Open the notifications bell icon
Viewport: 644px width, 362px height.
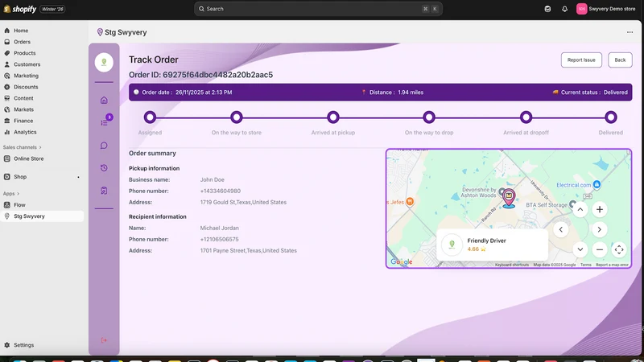pyautogui.click(x=565, y=9)
